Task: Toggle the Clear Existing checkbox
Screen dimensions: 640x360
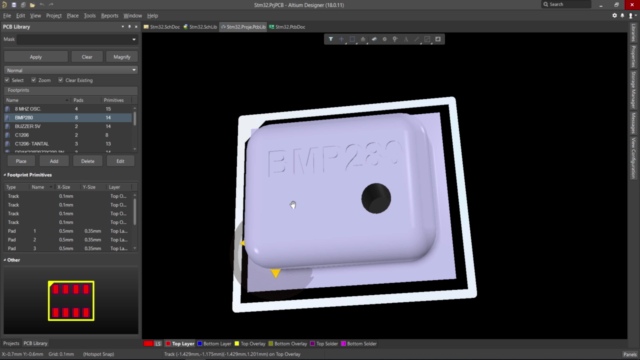Action: point(60,80)
